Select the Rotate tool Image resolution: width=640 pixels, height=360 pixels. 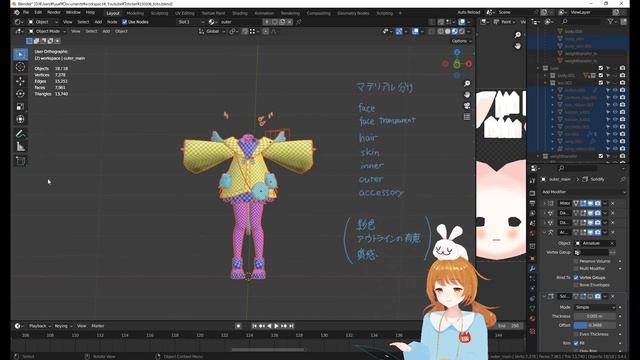tap(20, 93)
